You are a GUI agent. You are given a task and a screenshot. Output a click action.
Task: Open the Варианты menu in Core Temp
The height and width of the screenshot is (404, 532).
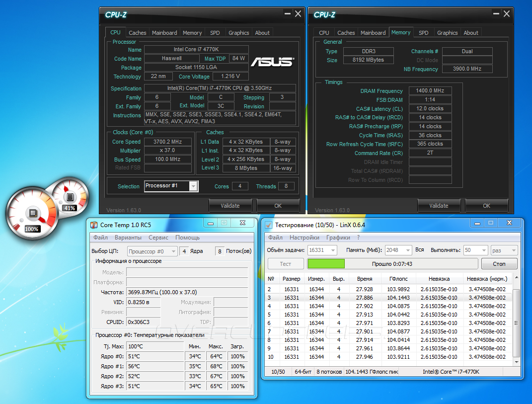click(x=128, y=238)
